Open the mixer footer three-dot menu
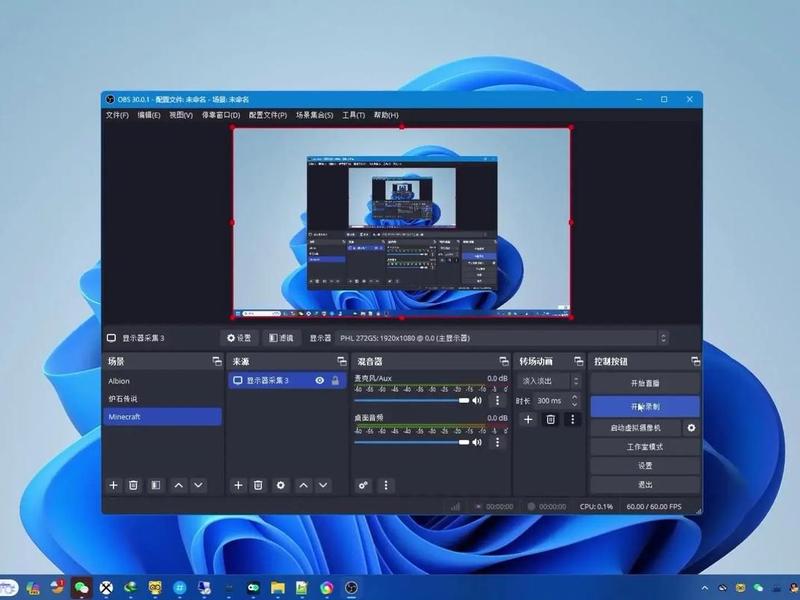800x600 pixels. [386, 485]
